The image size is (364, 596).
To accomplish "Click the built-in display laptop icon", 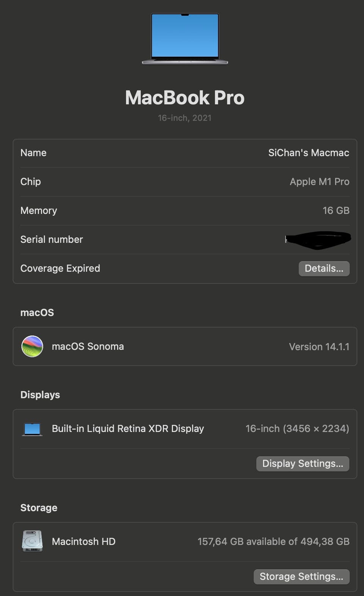I will (32, 429).
